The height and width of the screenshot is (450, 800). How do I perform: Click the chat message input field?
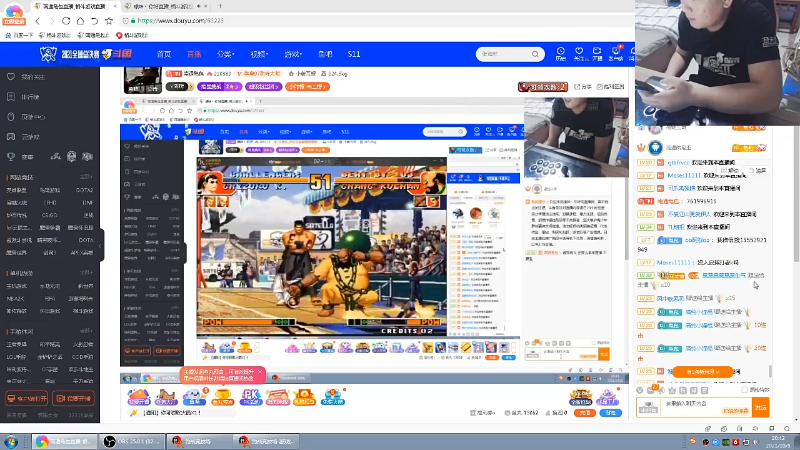tap(706, 407)
